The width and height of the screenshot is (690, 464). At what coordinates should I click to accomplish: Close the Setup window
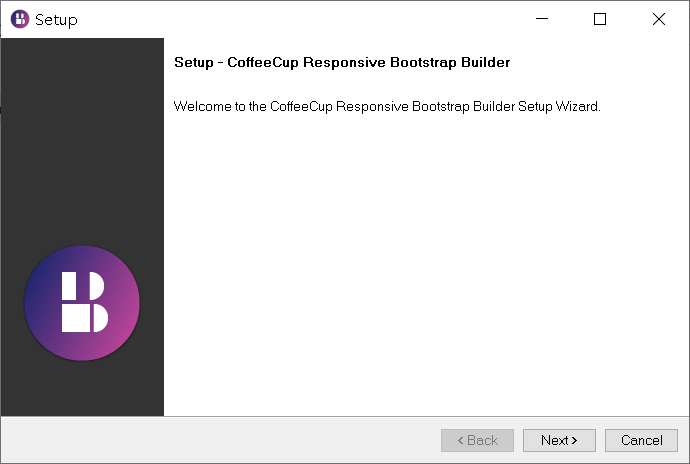(659, 19)
